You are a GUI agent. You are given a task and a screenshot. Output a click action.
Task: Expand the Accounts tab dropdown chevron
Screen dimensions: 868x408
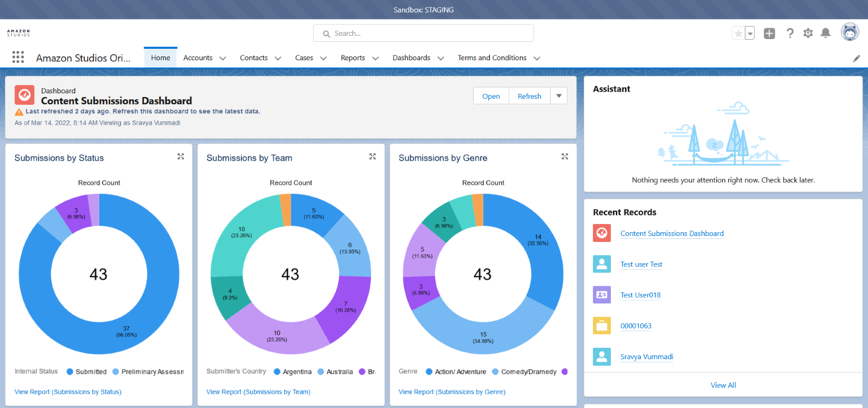click(x=222, y=58)
